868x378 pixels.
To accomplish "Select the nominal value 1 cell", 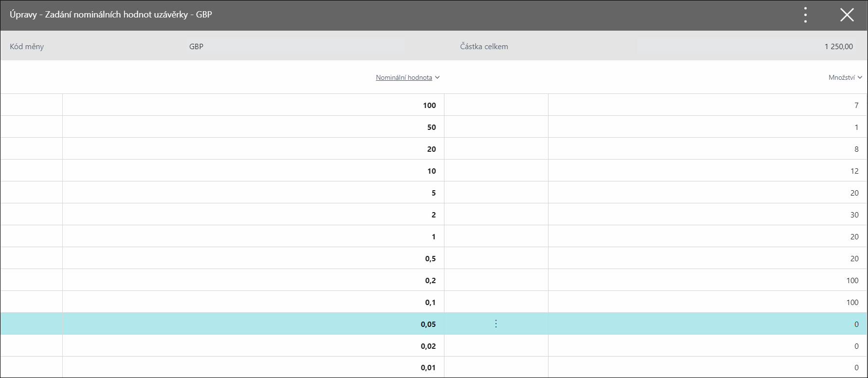I will (x=253, y=236).
